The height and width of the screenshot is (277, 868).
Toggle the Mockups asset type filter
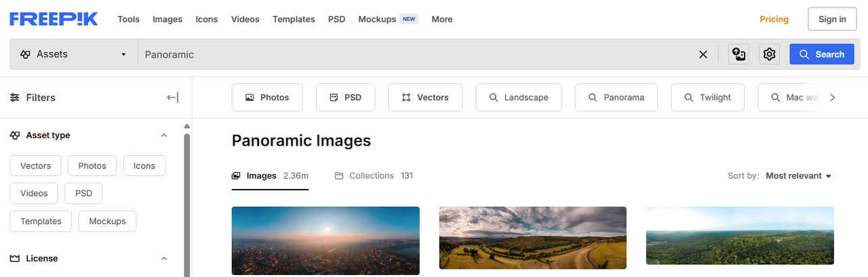(x=107, y=221)
